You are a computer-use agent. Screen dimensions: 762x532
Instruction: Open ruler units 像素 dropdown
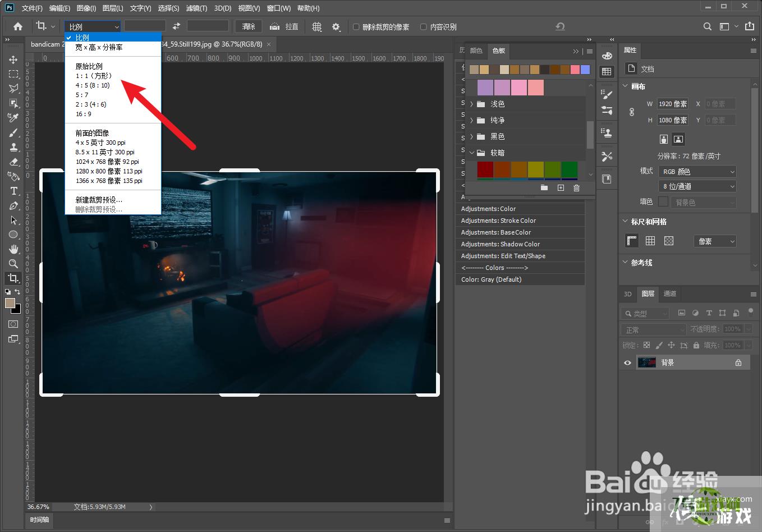tap(715, 241)
